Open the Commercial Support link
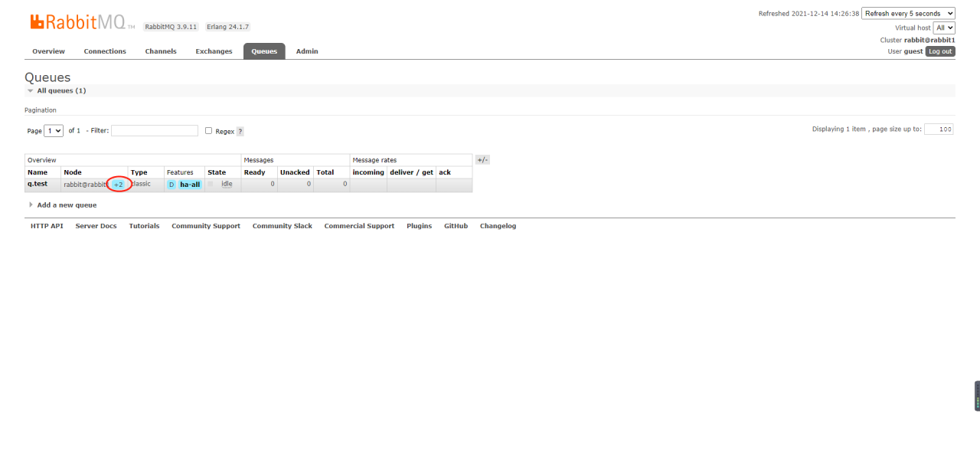Image resolution: width=980 pixels, height=455 pixels. pos(359,226)
